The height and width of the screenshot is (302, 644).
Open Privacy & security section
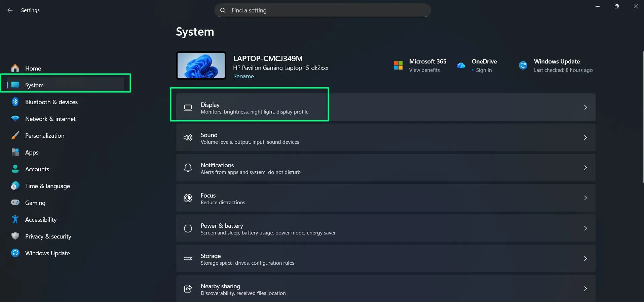[66, 236]
